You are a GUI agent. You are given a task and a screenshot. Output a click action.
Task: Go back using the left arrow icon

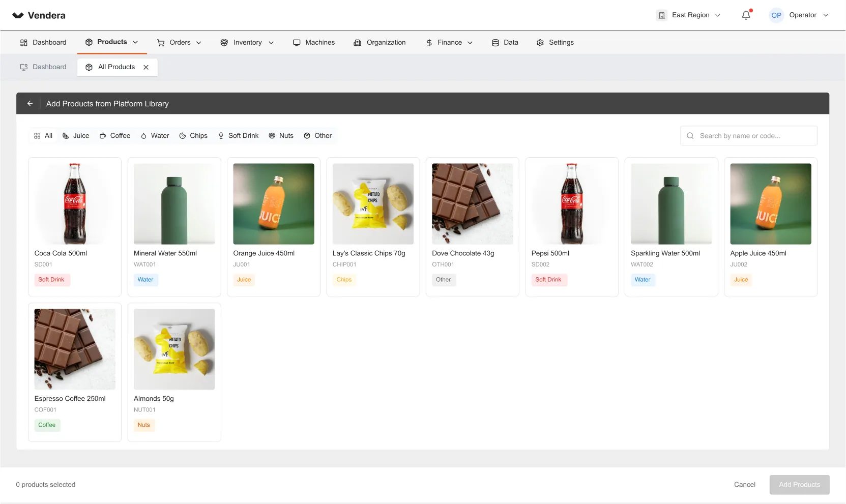pos(30,104)
